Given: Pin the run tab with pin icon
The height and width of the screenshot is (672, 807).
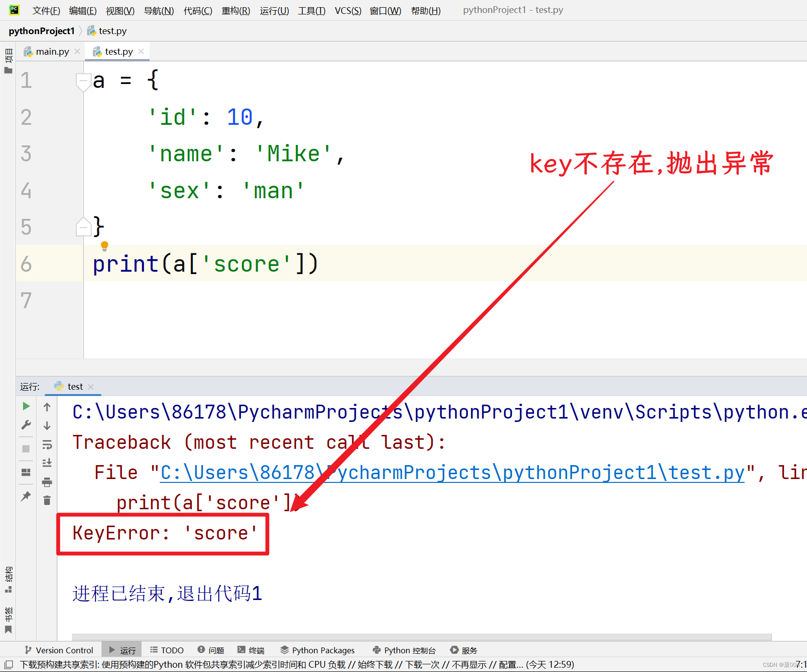Looking at the screenshot, I should (26, 496).
